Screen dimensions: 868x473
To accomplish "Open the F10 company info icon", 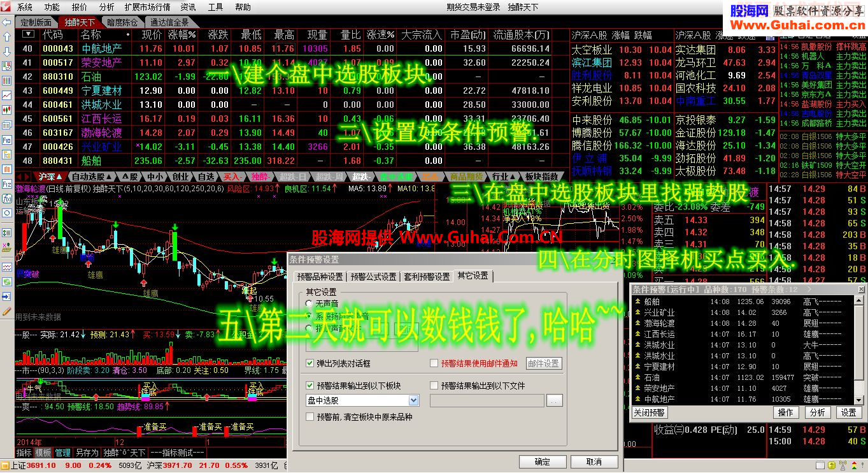I will [7, 140].
